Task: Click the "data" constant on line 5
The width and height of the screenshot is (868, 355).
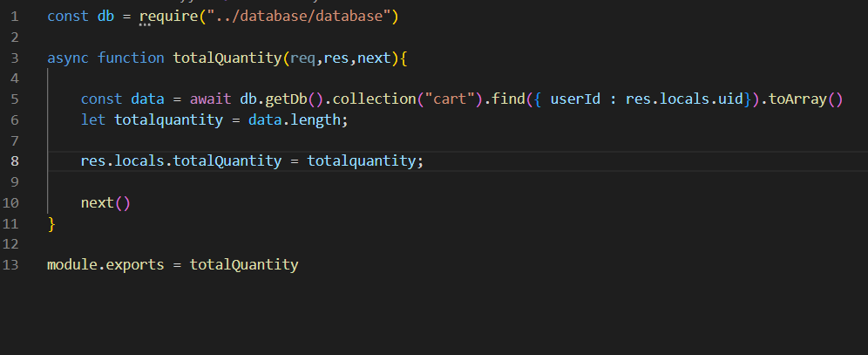Action: (x=148, y=99)
